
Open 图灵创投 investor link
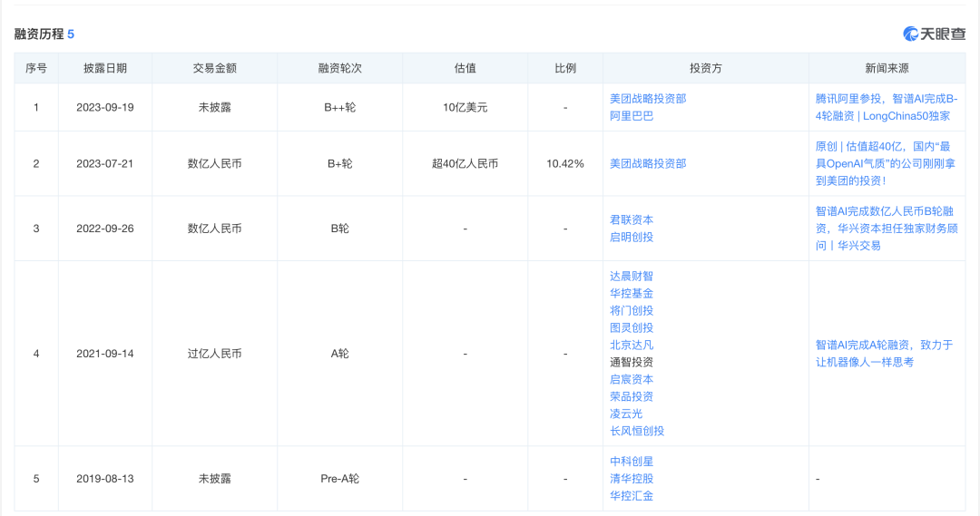click(632, 327)
